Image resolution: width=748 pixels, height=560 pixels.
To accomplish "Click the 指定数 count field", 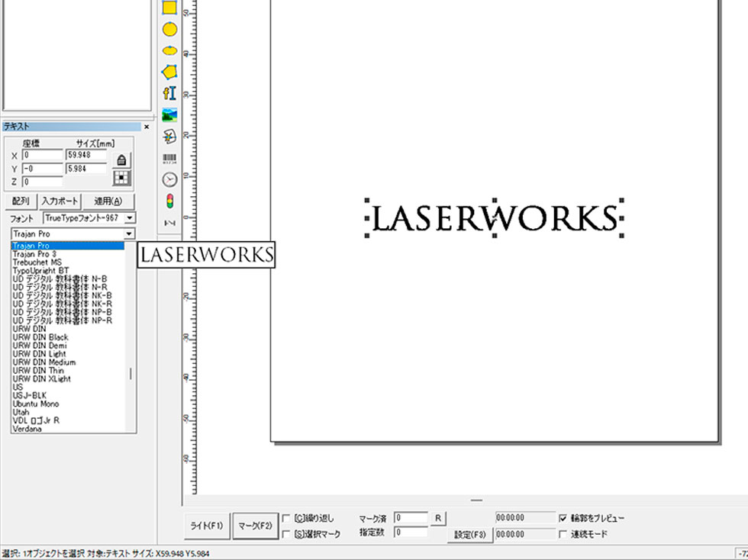I will 411,533.
